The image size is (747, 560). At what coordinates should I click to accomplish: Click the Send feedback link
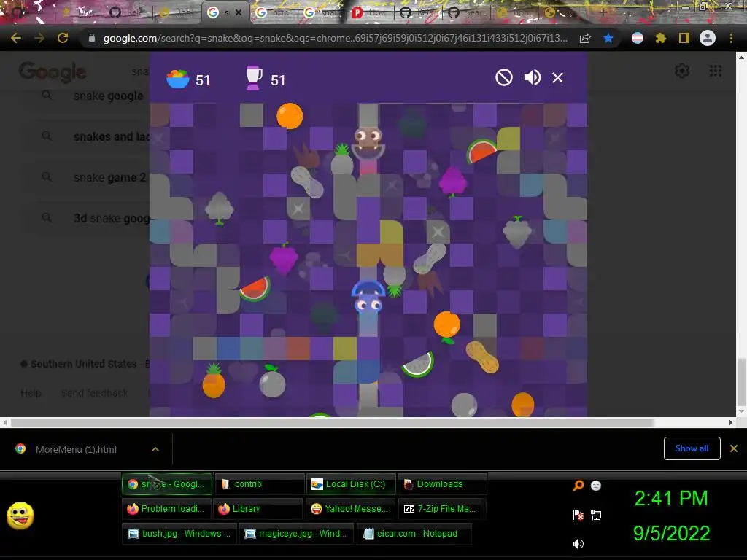pos(94,393)
